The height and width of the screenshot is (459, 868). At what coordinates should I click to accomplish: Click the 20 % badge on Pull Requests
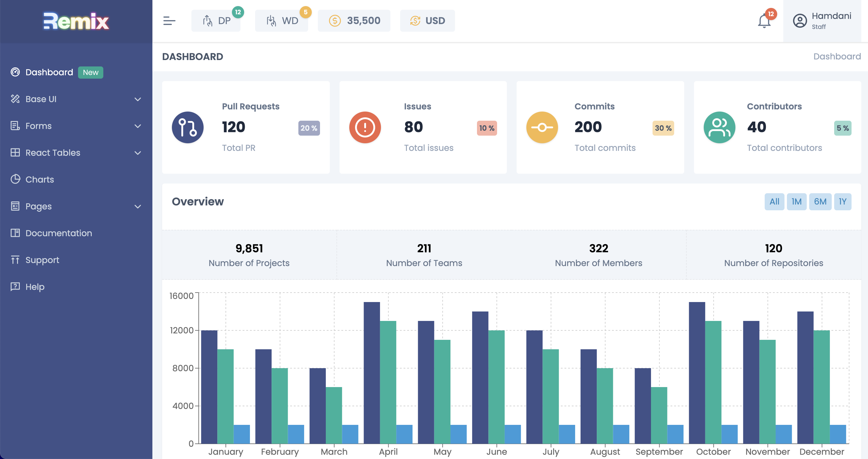[309, 128]
